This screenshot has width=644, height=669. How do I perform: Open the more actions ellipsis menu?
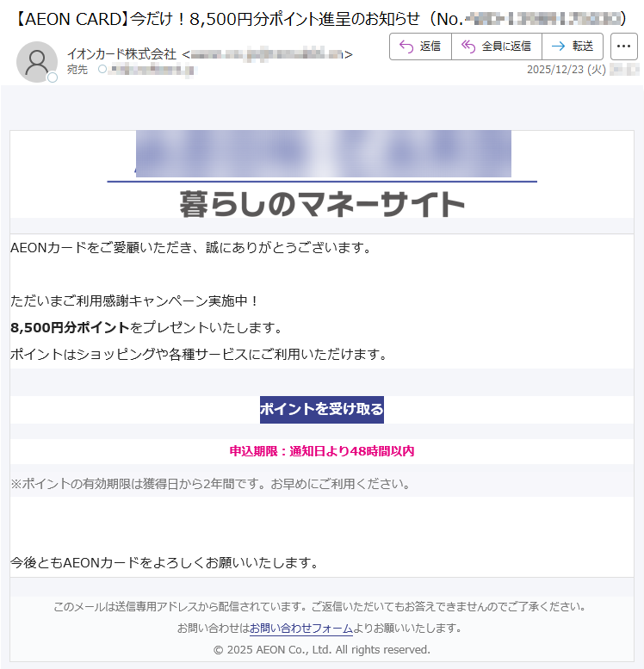click(623, 46)
